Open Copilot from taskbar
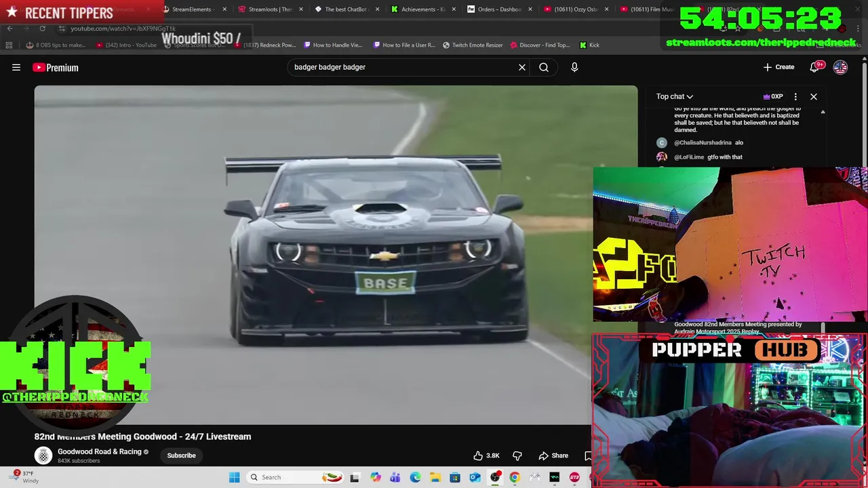Screen dimensions: 868x488 pyautogui.click(x=375, y=477)
